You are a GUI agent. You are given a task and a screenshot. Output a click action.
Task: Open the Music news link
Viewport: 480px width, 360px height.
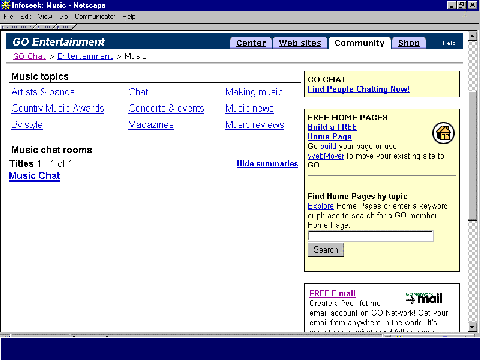click(x=249, y=108)
